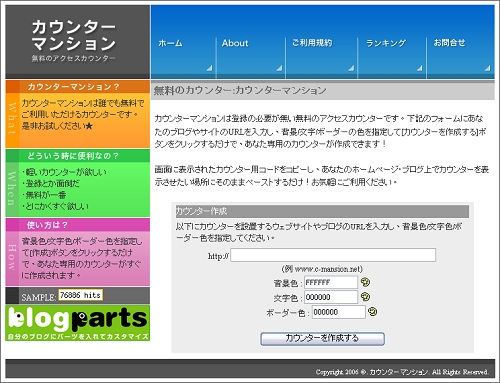This screenshot has width=500, height=383.
Task: Click the copyright text in footer
Action: pos(402,372)
